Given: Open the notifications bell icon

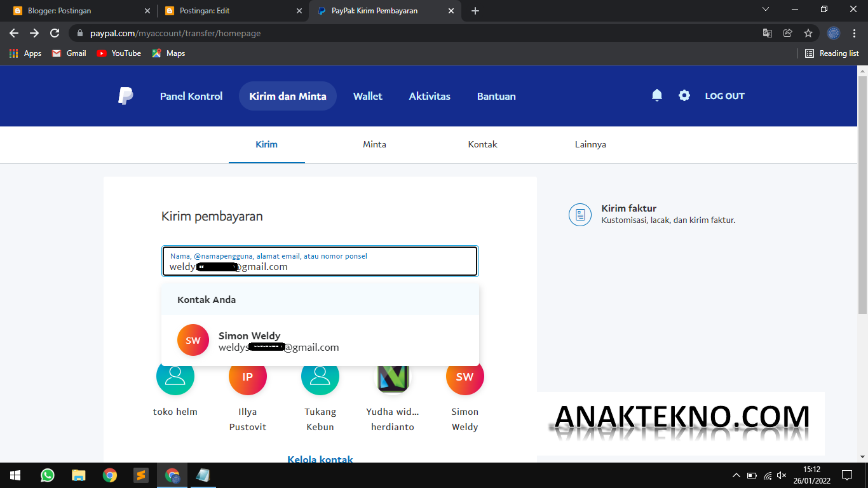Looking at the screenshot, I should [657, 95].
